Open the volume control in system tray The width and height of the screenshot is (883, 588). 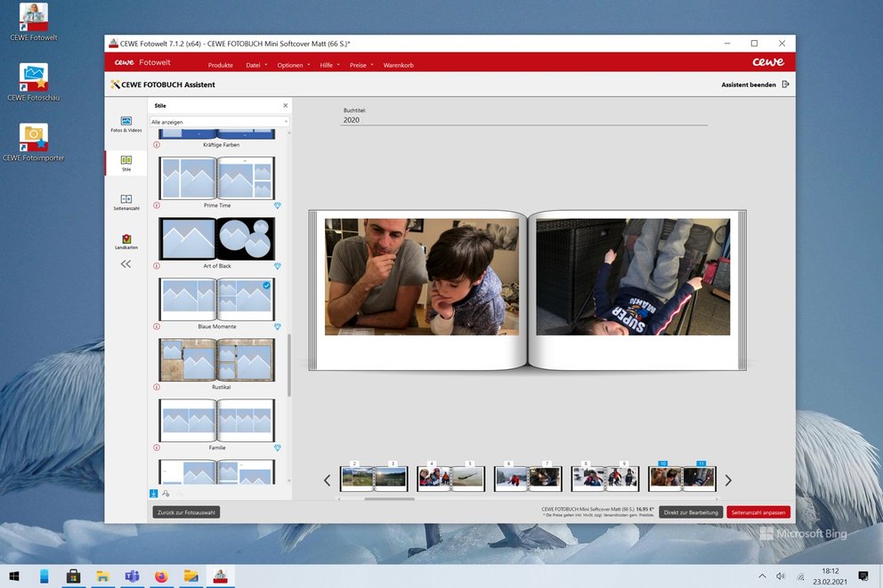click(781, 576)
